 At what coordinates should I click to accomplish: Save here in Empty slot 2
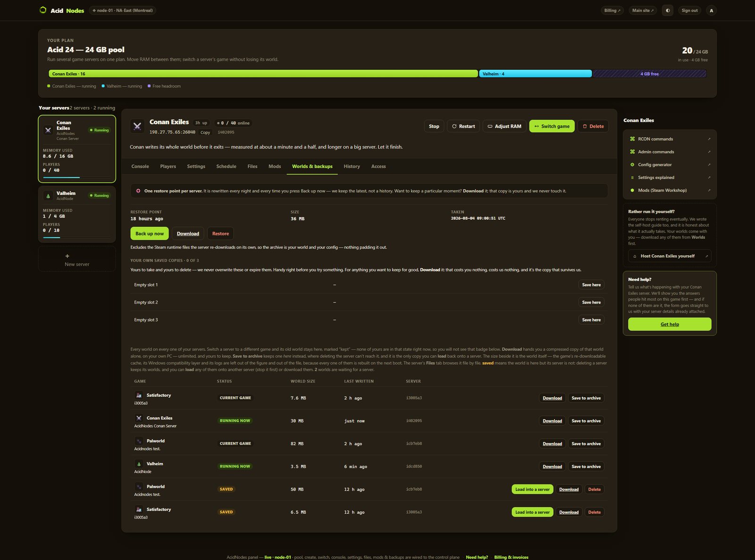(x=591, y=302)
